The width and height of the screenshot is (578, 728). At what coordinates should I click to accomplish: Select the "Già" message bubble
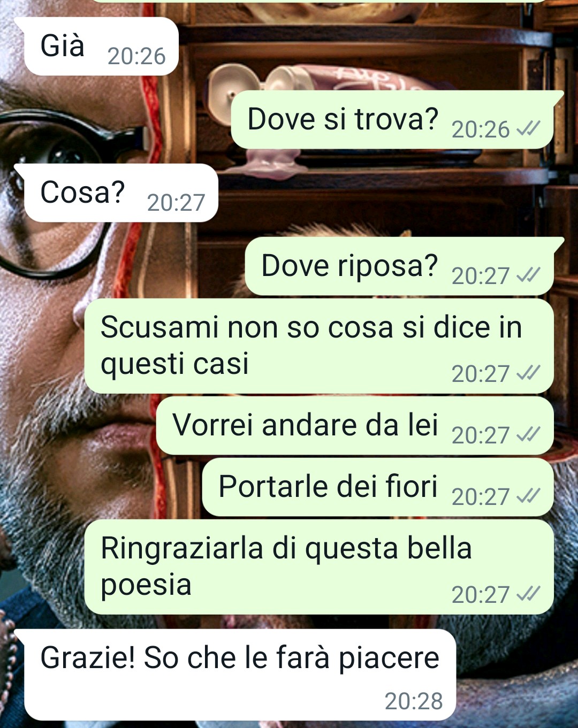pyautogui.click(x=101, y=46)
